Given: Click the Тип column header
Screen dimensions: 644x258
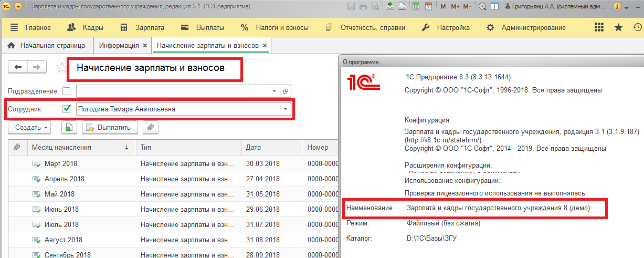Looking at the screenshot, I should pyautogui.click(x=189, y=148).
